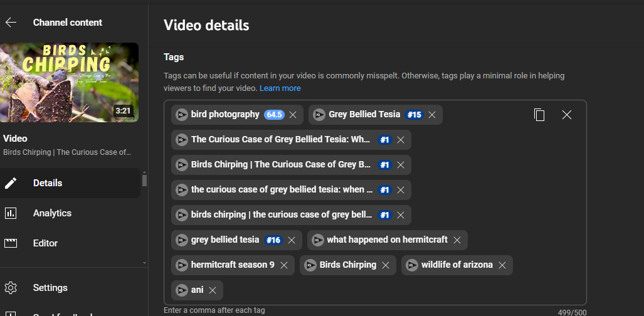Delete the 'what happened on hermitcraft' tag

coord(457,240)
